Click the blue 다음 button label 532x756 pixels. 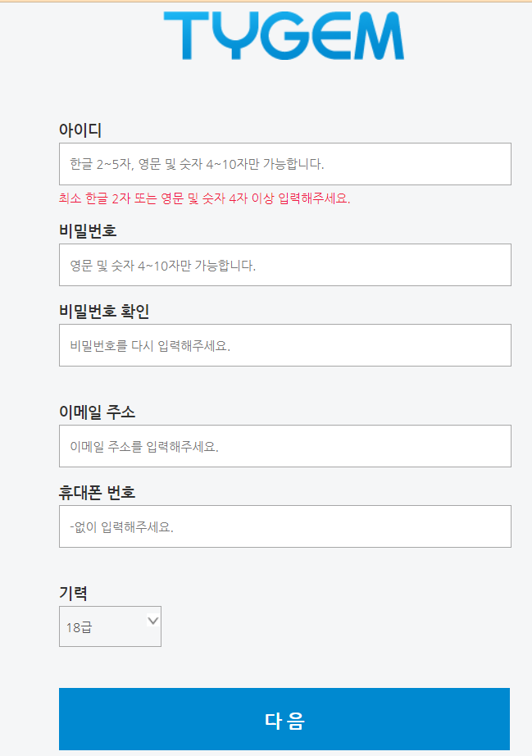[x=284, y=719]
